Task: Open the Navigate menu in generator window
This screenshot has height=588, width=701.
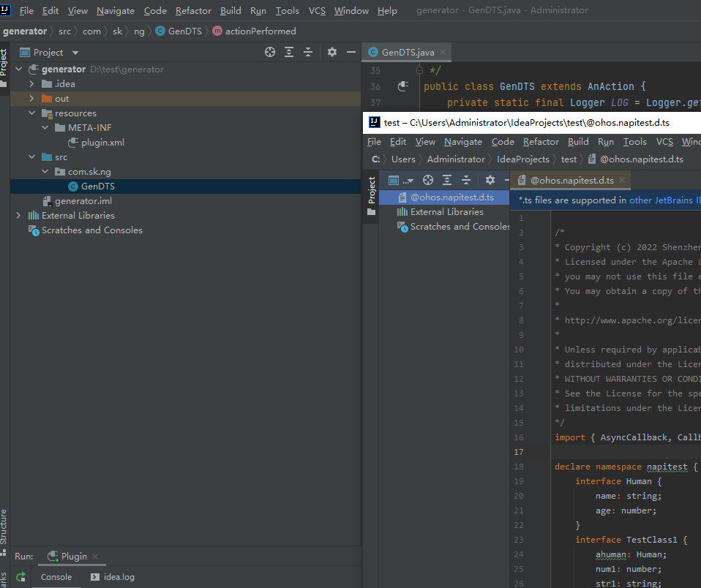Action: click(x=116, y=11)
